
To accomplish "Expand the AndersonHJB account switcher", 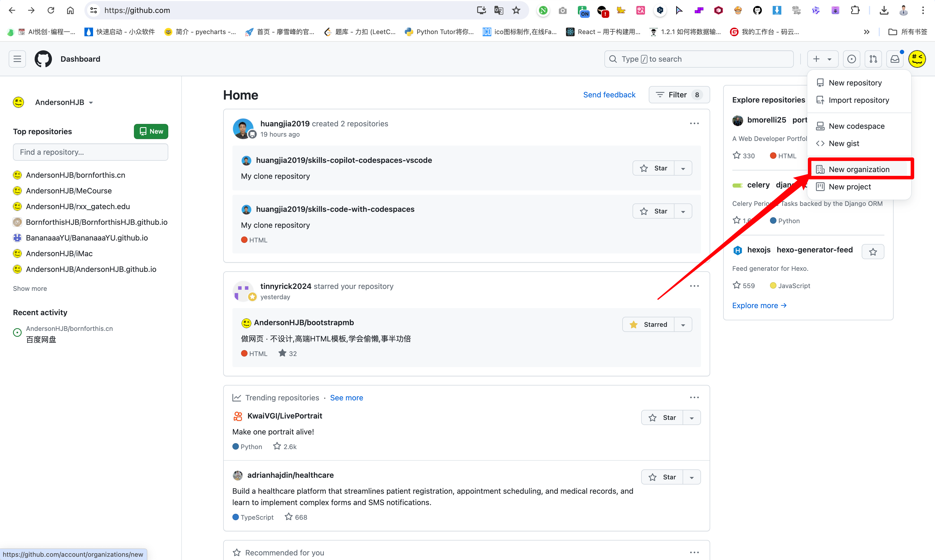I will [64, 102].
